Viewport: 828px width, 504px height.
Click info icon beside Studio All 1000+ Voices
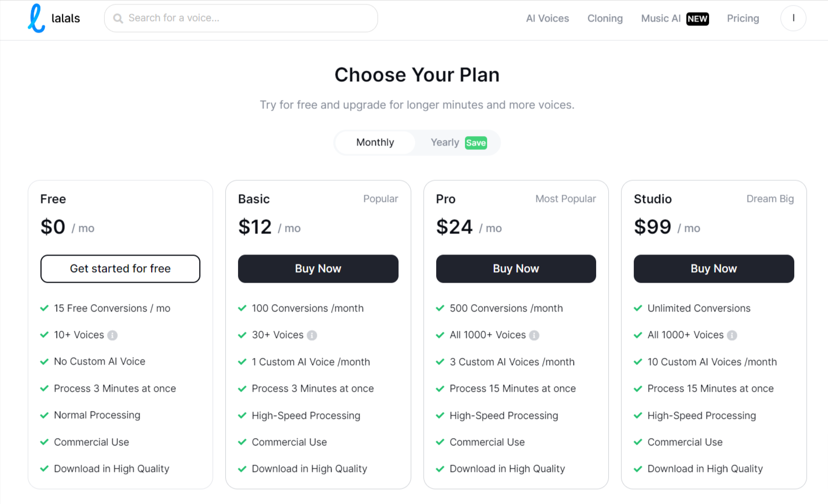pos(732,335)
